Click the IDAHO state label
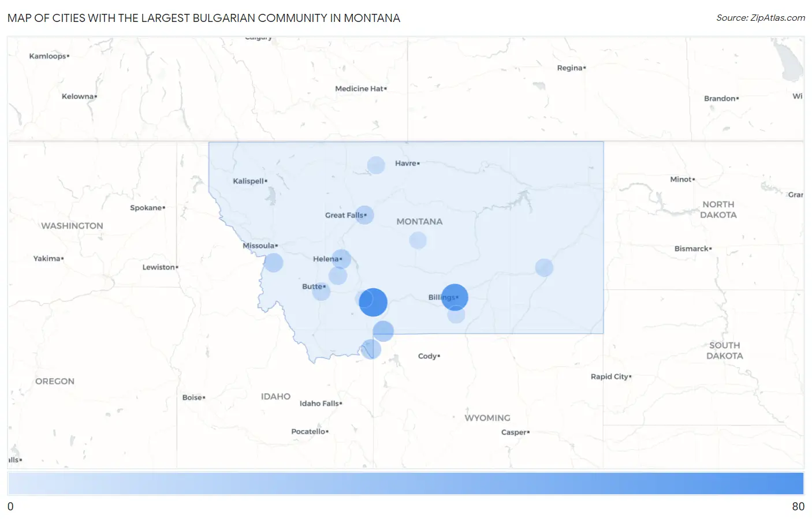The width and height of the screenshot is (812, 519). point(275,397)
